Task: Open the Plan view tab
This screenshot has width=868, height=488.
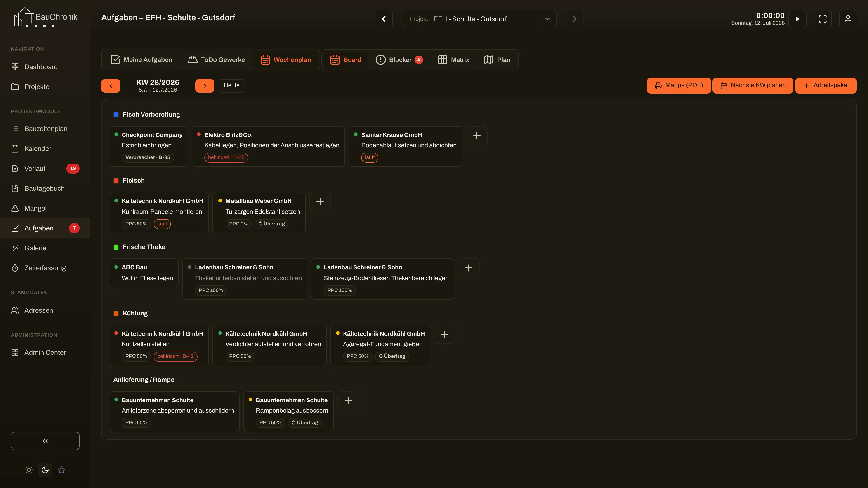Action: coord(497,60)
